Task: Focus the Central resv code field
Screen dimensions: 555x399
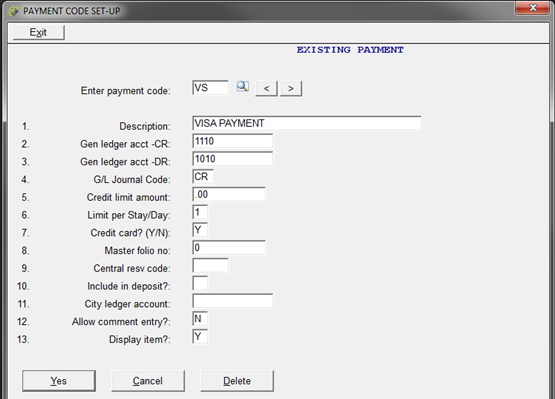Action: [211, 265]
